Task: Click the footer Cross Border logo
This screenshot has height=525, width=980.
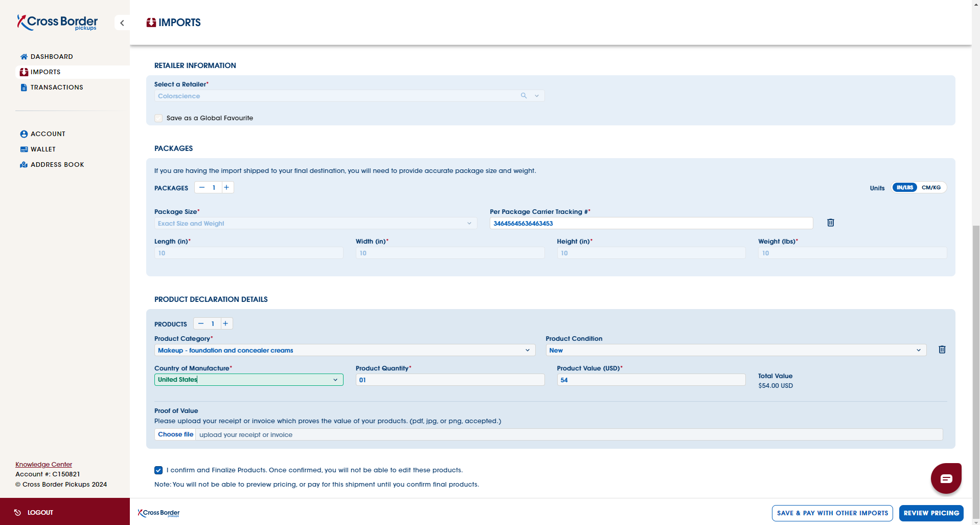Action: point(159,513)
